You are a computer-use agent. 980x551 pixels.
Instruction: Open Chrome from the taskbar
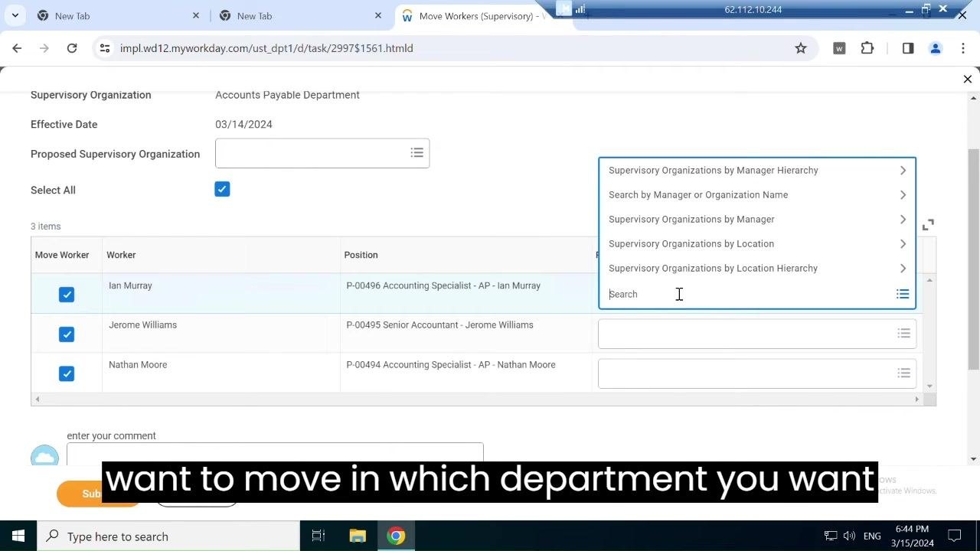(396, 536)
